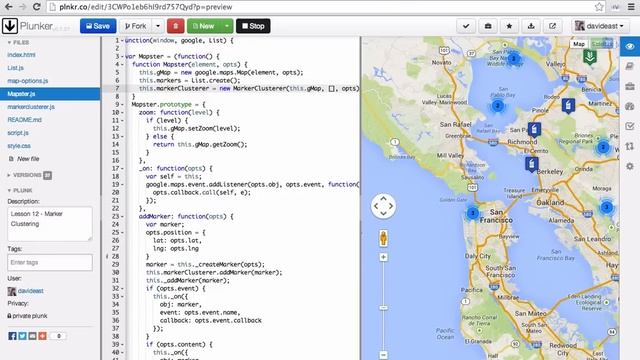640x360 pixels.
Task: Open the sidebar checkbox icon panel
Action: (630, 126)
